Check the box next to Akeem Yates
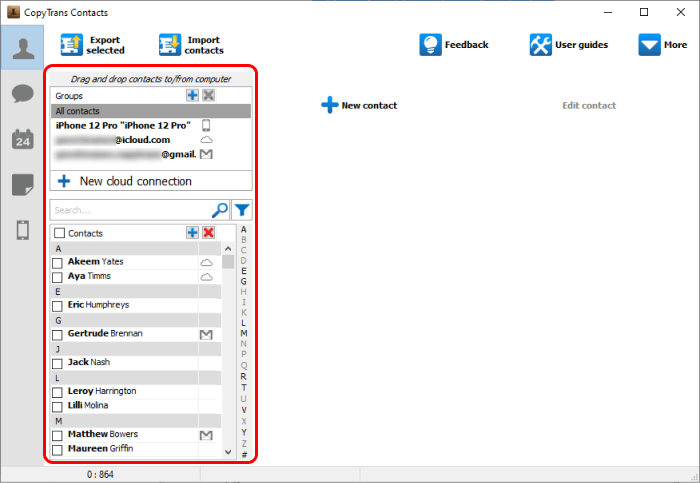This screenshot has width=700, height=483. pos(58,262)
